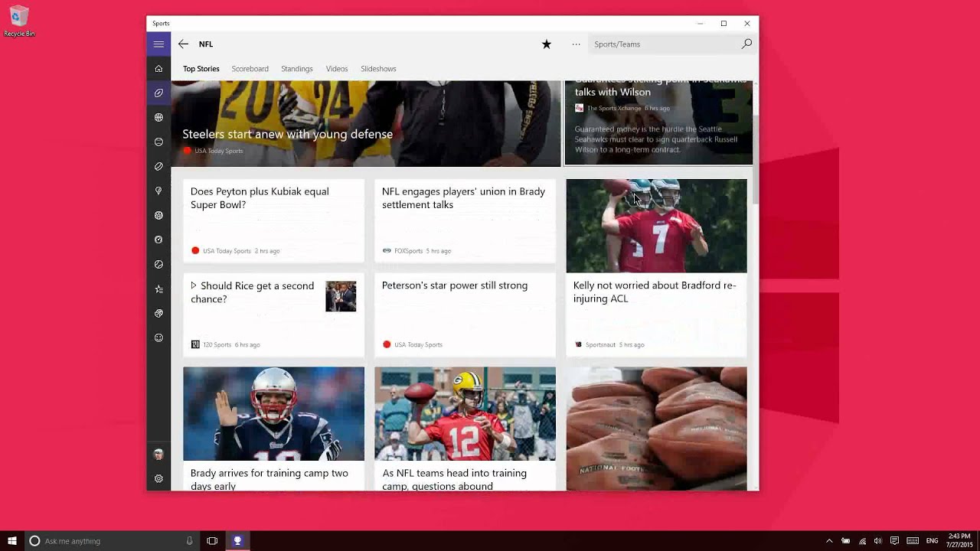Toggle the NFL favorite star
Image resolution: width=980 pixels, height=551 pixels.
(547, 44)
